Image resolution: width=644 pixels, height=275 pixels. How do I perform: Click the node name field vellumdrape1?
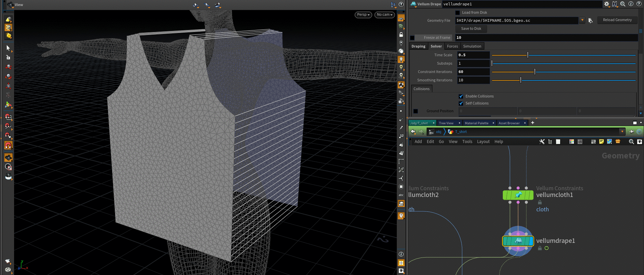click(x=522, y=4)
